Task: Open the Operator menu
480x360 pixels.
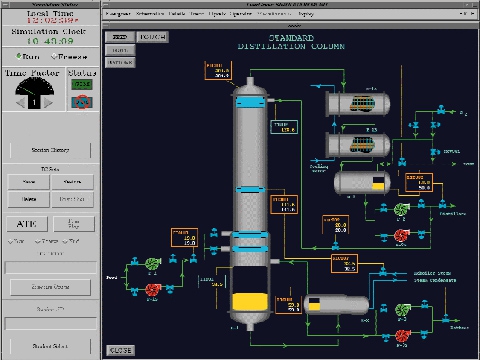Action: [x=241, y=14]
